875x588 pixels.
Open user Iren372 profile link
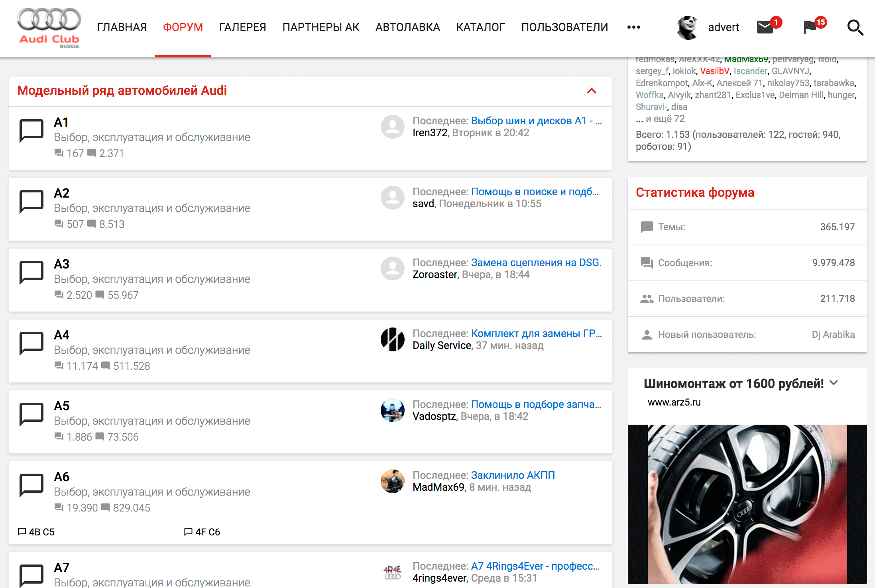[x=430, y=133]
